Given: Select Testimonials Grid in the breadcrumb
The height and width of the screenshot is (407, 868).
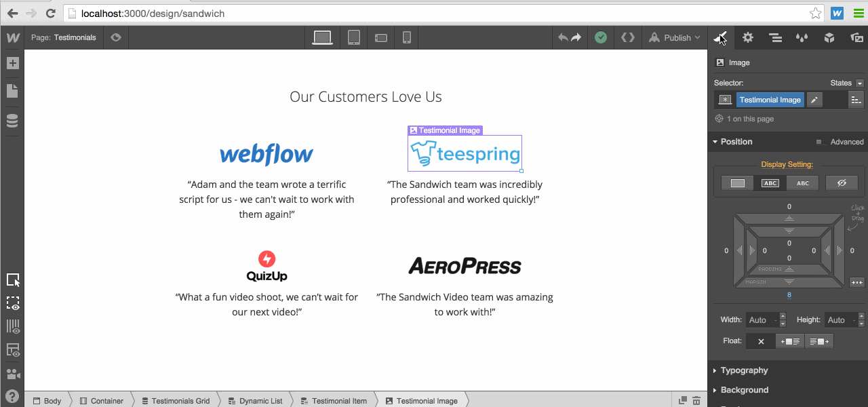Looking at the screenshot, I should tap(176, 401).
